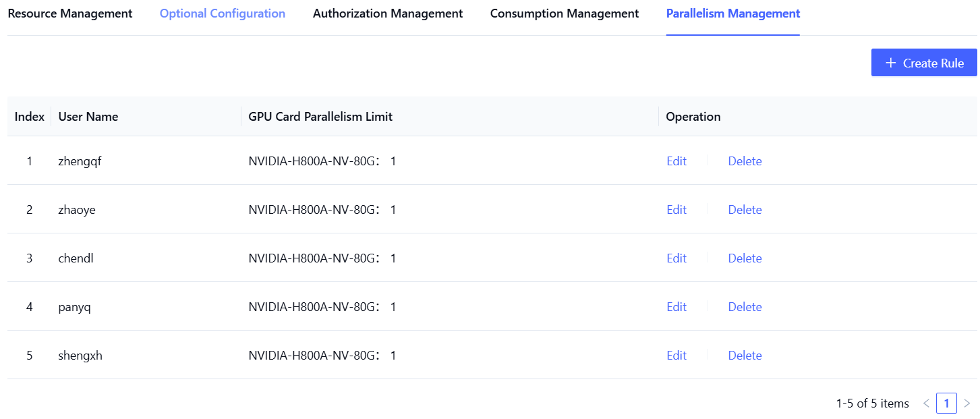
Task: Click the previous page arrow
Action: (926, 403)
